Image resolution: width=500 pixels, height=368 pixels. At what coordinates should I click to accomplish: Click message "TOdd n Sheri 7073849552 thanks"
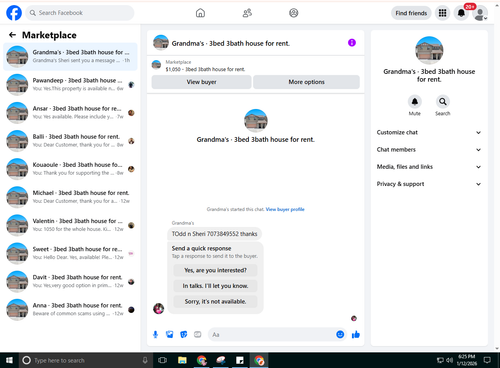[214, 234]
